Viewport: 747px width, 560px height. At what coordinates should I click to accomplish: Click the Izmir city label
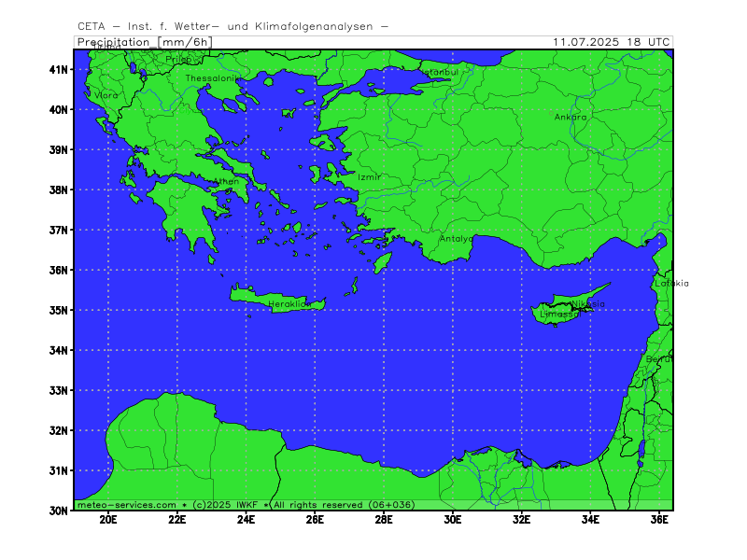369,177
